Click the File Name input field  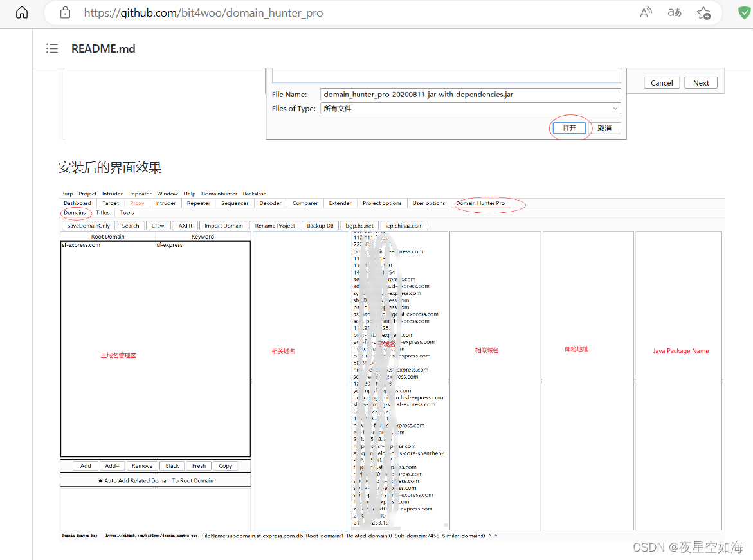tap(471, 95)
